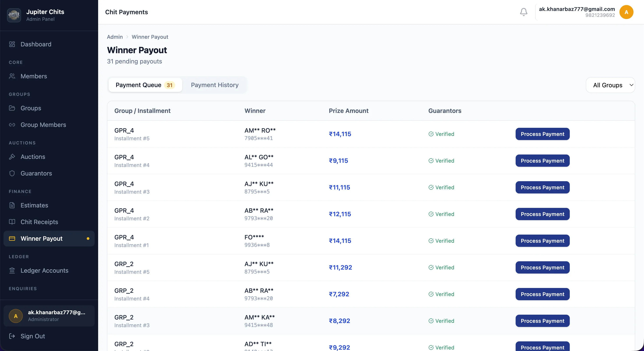Viewport: 644px width, 351px height.
Task: Open the account menu on the top-right avatar
Action: 626,12
